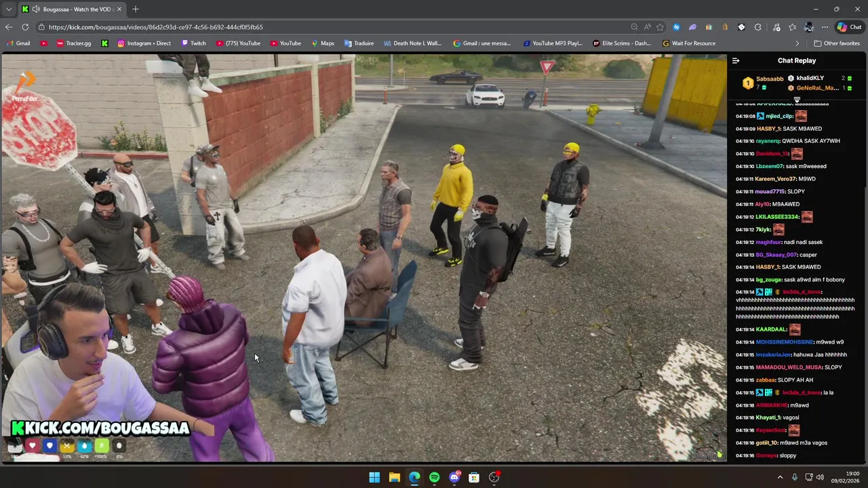Click chat username mjied_cilp

[x=779, y=116]
